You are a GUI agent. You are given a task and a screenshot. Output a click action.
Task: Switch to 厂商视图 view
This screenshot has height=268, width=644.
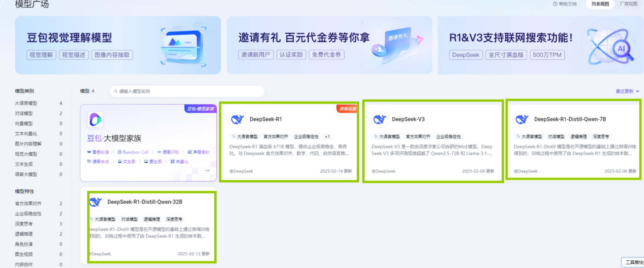coord(629,4)
